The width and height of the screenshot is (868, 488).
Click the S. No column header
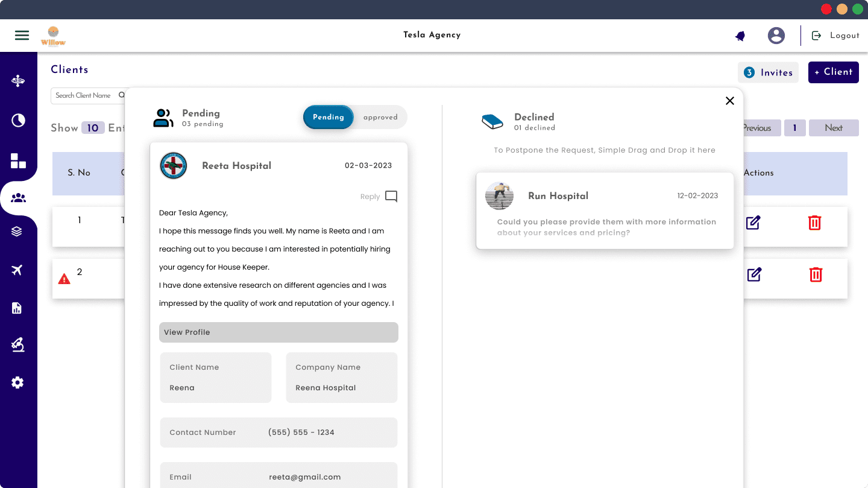click(79, 173)
